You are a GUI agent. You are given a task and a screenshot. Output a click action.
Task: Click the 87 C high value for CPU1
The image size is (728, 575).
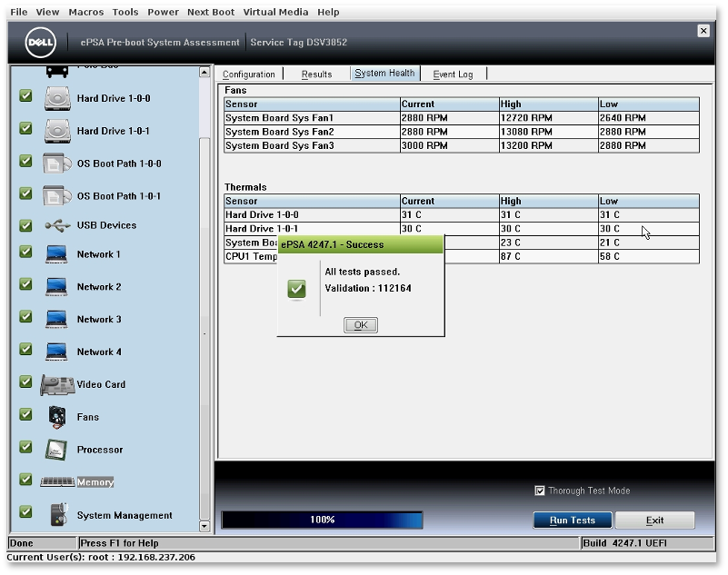(510, 257)
